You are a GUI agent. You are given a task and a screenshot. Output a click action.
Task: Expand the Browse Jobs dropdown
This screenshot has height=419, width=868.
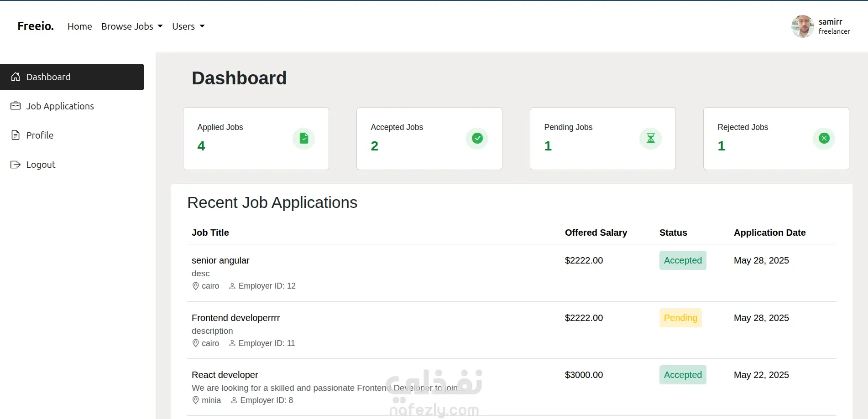[132, 26]
